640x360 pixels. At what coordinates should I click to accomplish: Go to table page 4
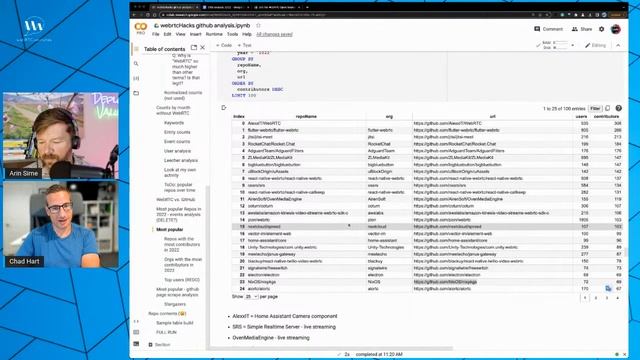[618, 298]
